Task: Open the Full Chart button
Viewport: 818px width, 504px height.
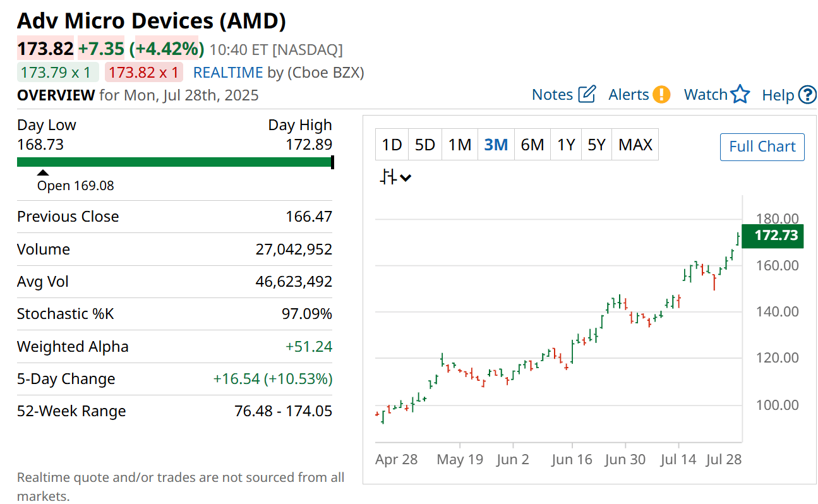Action: [x=762, y=147]
